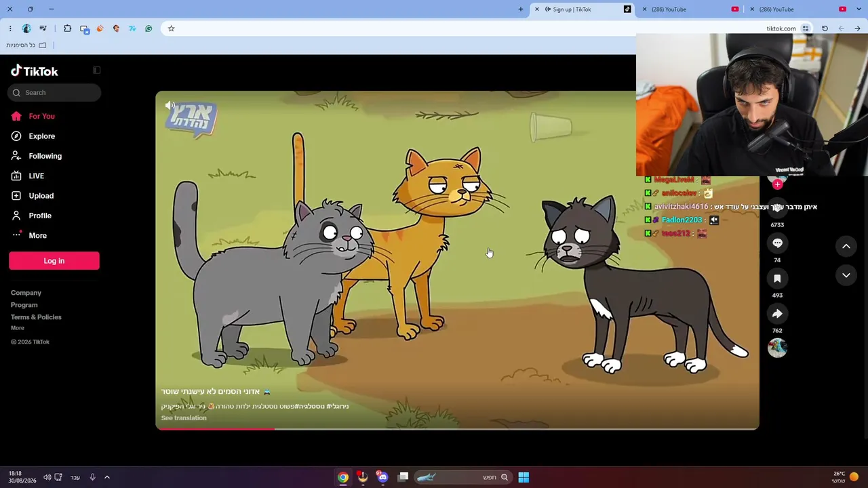Open the Windows Start menu
This screenshot has width=868, height=488.
(x=524, y=477)
